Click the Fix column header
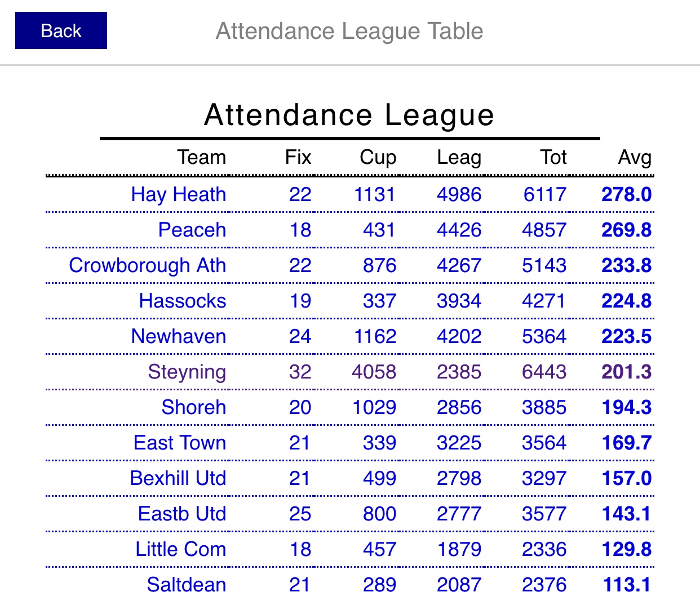The width and height of the screenshot is (700, 601). click(x=298, y=157)
